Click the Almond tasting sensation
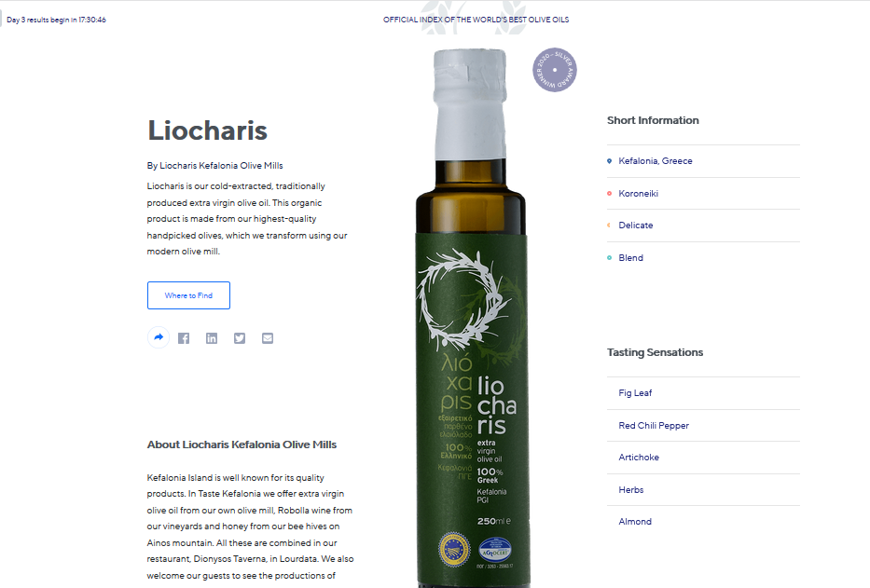The height and width of the screenshot is (588, 870). (635, 522)
